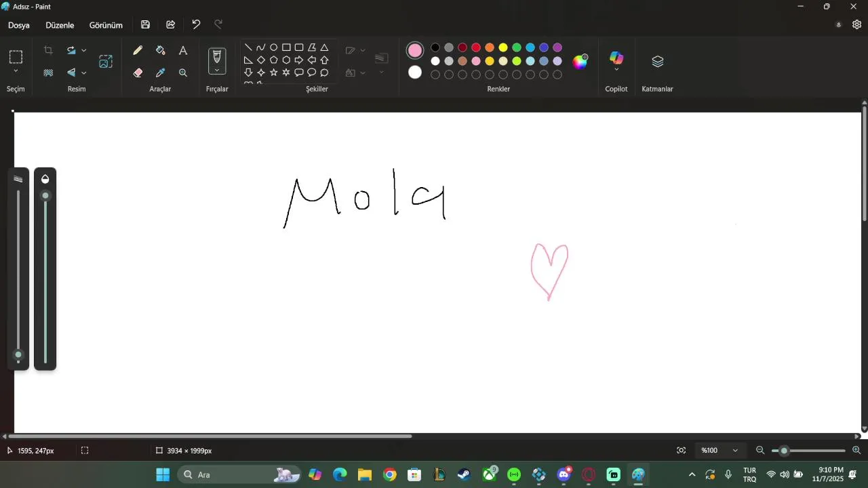868x488 pixels.
Task: Click the taskbar Ara search box
Action: tap(239, 474)
